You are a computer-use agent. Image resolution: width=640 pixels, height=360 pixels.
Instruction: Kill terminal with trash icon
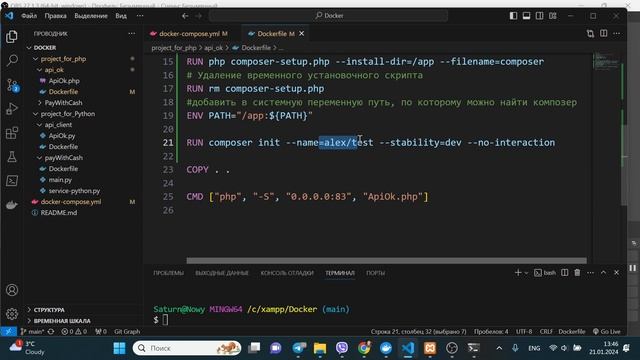click(x=577, y=273)
